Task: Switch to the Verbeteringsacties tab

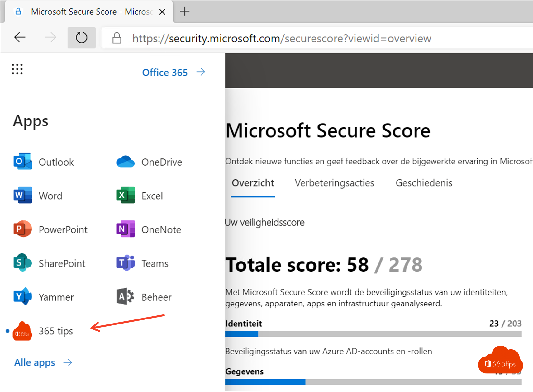Action: pos(334,183)
